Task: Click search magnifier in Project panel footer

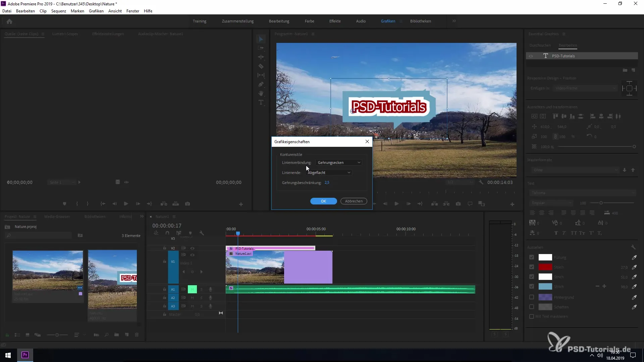Action: pos(106,335)
